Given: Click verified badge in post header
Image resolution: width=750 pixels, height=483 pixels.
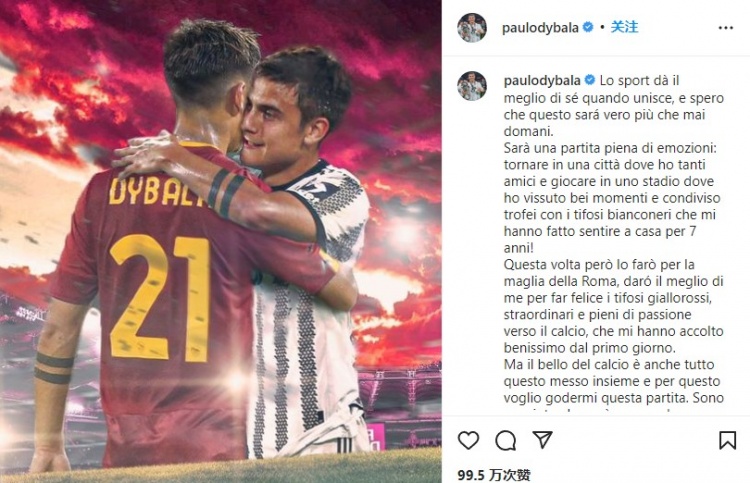Looking at the screenshot, I should click(x=588, y=27).
